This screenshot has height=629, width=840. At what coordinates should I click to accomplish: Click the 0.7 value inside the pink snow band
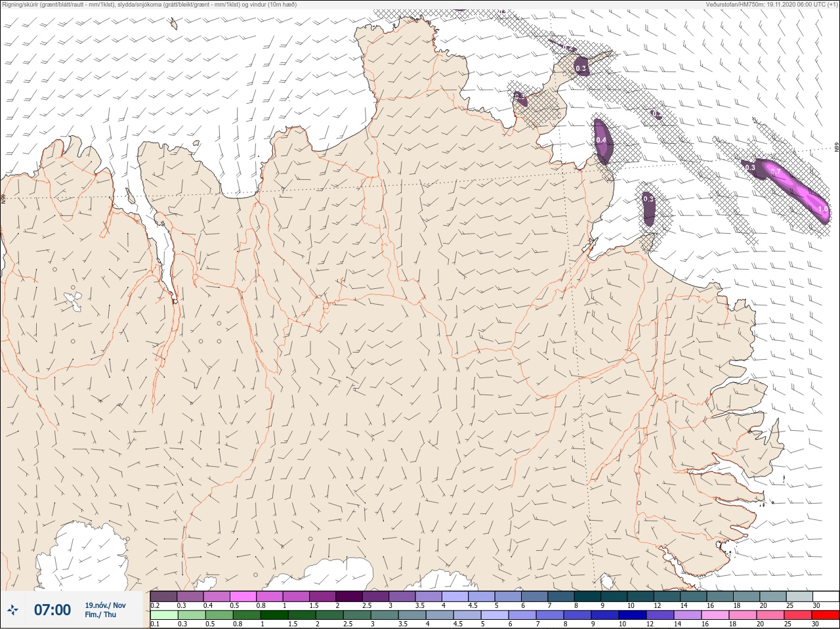(775, 172)
